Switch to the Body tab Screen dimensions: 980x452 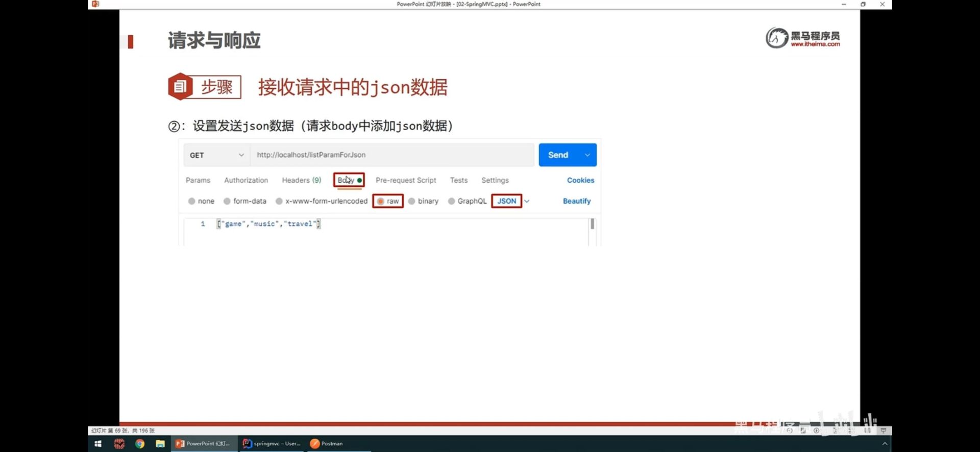click(x=349, y=180)
